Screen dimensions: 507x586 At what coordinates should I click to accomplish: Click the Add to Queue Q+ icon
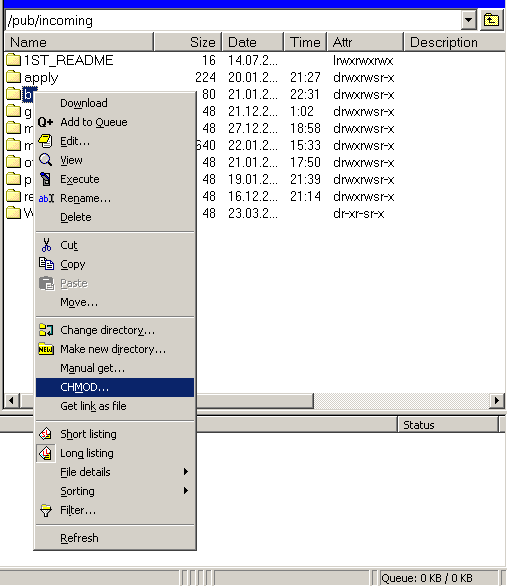pos(46,122)
